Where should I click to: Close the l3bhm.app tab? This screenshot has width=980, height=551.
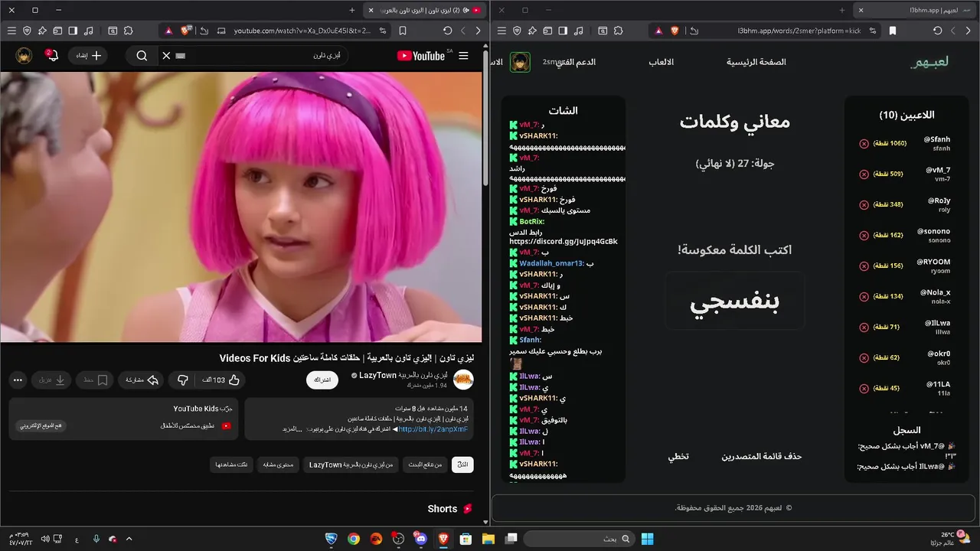coord(861,11)
